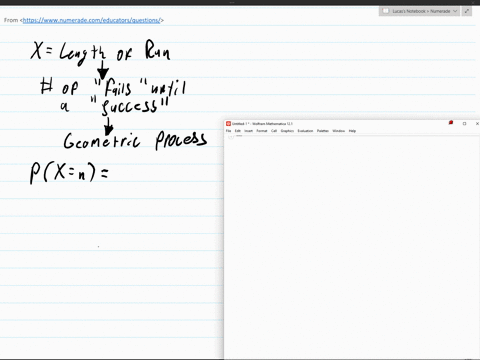Click the red icon in Mathematica title bar
The width and height of the screenshot is (480, 360).
tap(451, 123)
